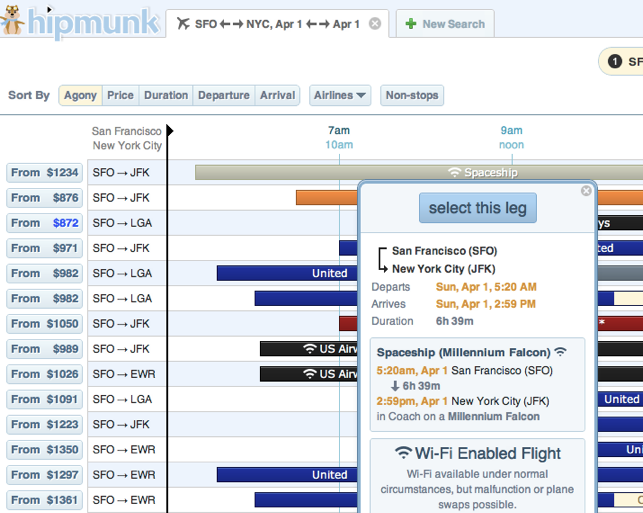Image resolution: width=643 pixels, height=513 pixels.
Task: Select US Airways bar on $989 row
Action: [x=309, y=349]
